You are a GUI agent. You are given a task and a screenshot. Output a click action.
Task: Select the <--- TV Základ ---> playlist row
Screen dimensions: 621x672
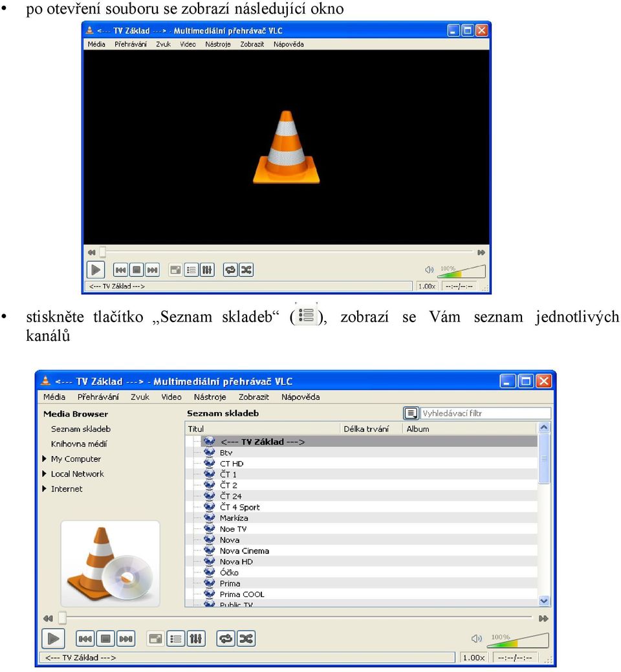coord(362,442)
